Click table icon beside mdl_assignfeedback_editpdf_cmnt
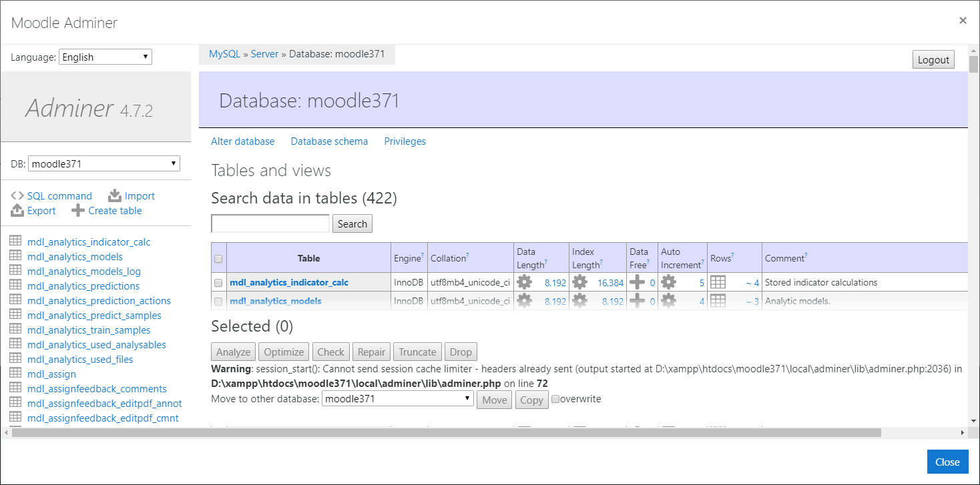The image size is (980, 485). pyautogui.click(x=15, y=418)
